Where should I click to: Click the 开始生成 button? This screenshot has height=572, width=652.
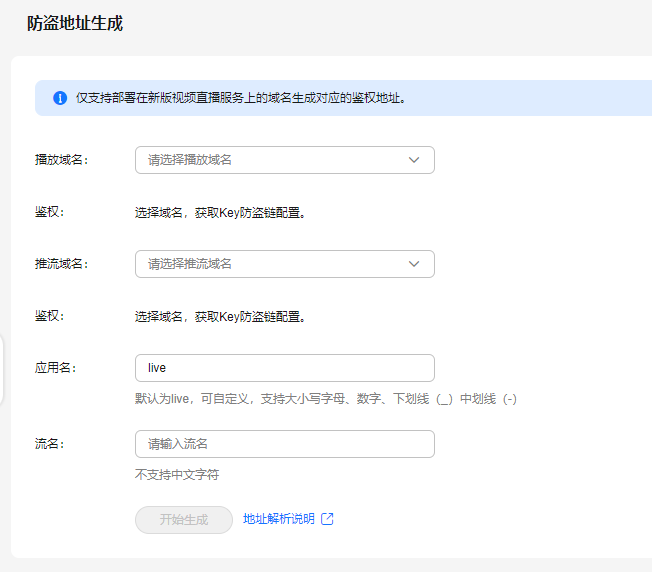[x=184, y=520]
